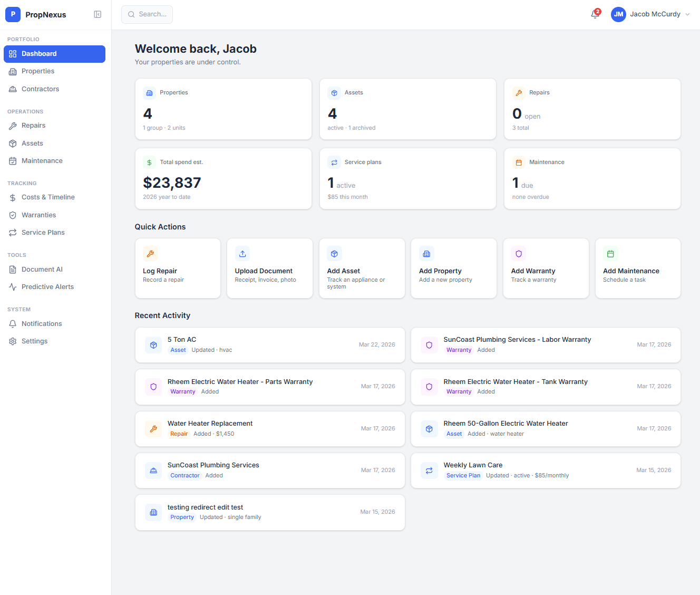The width and height of the screenshot is (700, 595).
Task: Select the blue Asset tag on 5 Ton AC
Action: [x=178, y=350]
